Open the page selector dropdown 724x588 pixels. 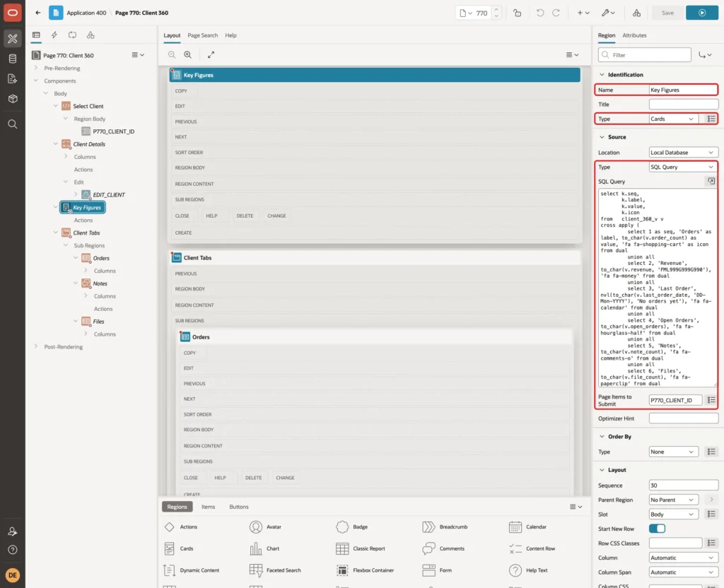[x=466, y=13]
